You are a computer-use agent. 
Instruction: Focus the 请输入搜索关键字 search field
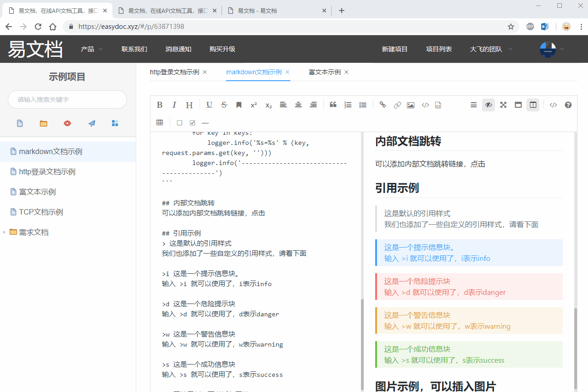[x=67, y=99]
